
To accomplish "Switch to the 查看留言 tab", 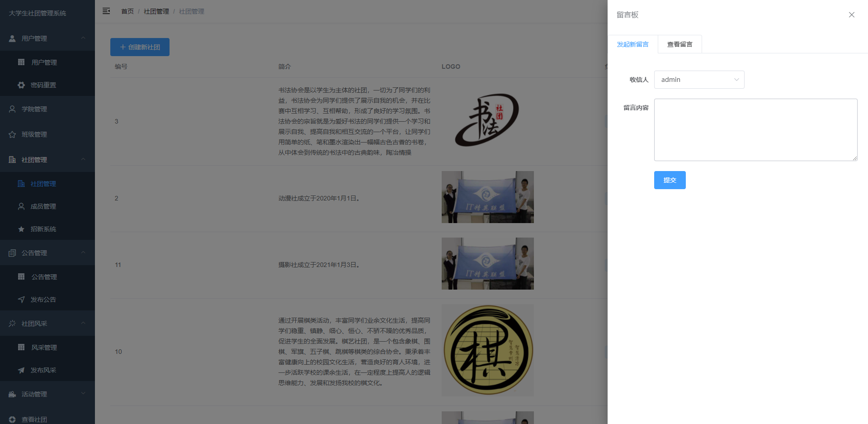I will (x=679, y=44).
